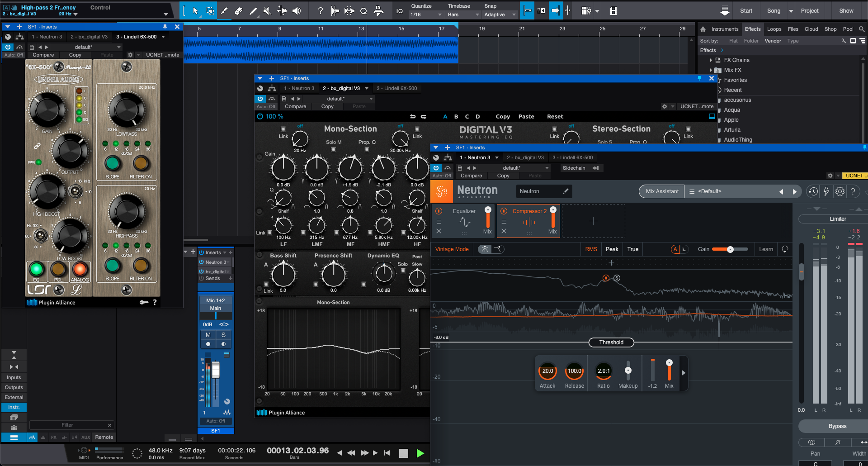Select the Eraser tool

tap(239, 11)
